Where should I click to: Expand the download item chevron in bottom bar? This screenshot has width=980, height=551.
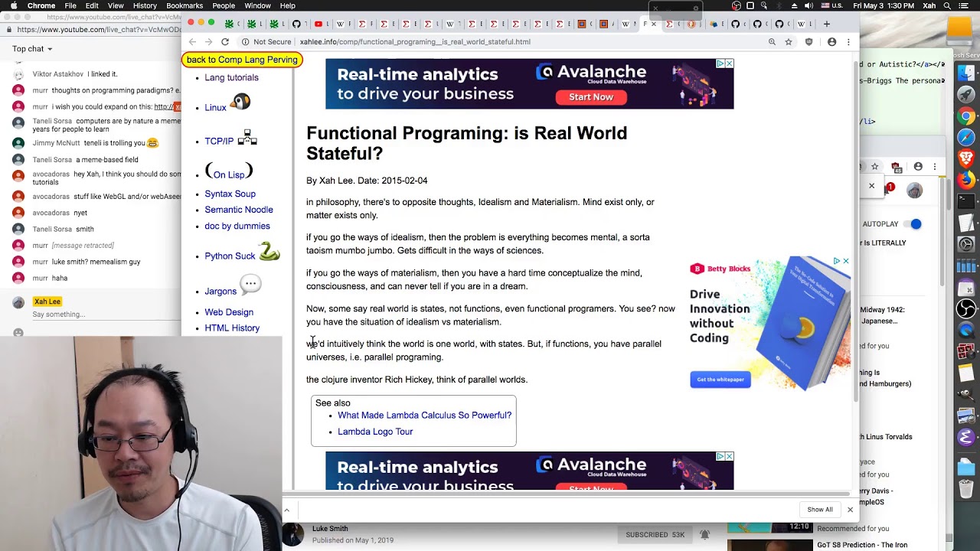pos(286,510)
